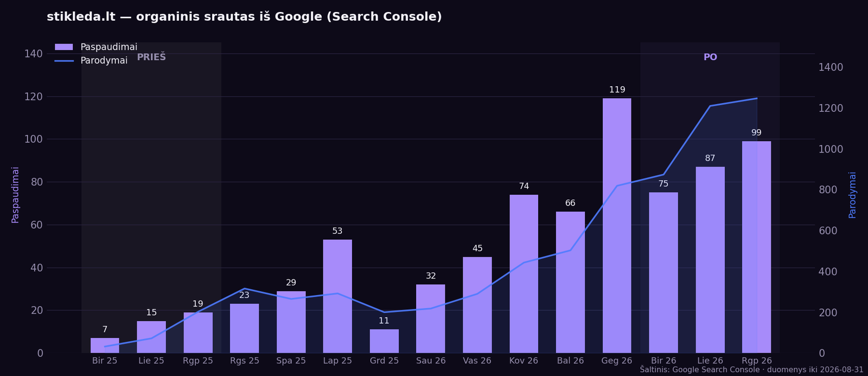Click the x-axis label Sau 26
Viewport: 868px width, 376px height.
pyautogui.click(x=431, y=361)
